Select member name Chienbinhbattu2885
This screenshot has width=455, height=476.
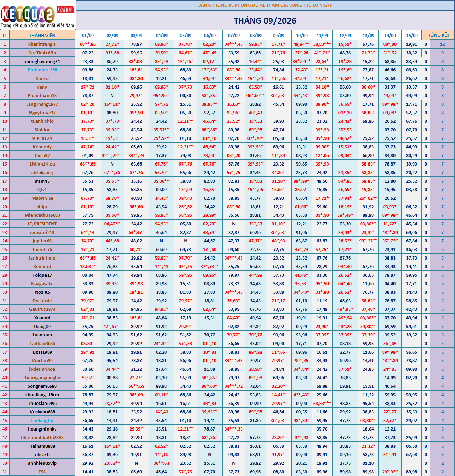[42, 437]
